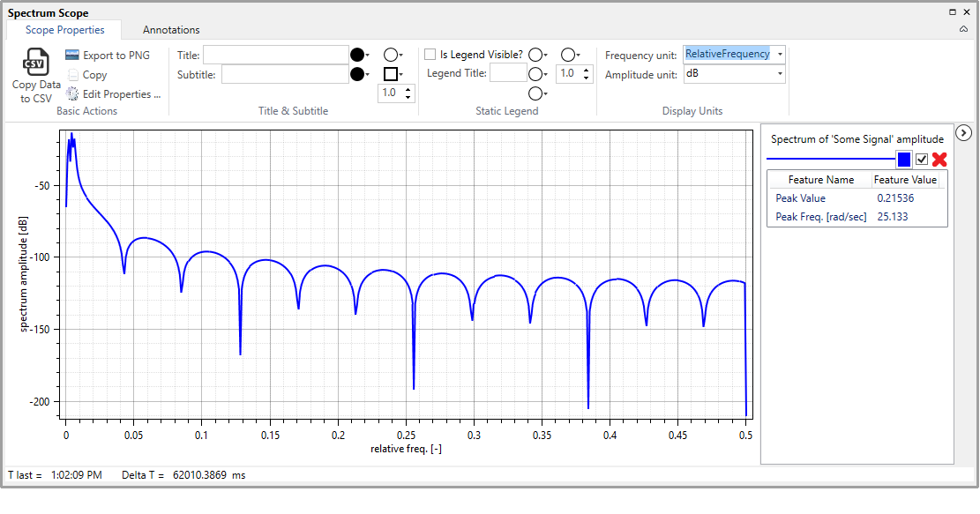Open the title black color dropdown

(359, 55)
